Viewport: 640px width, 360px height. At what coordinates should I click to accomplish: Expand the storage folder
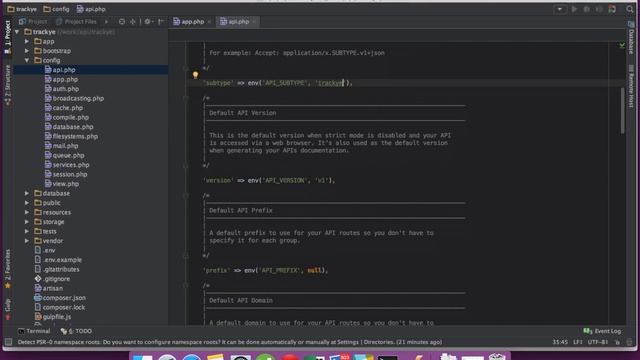(27, 222)
